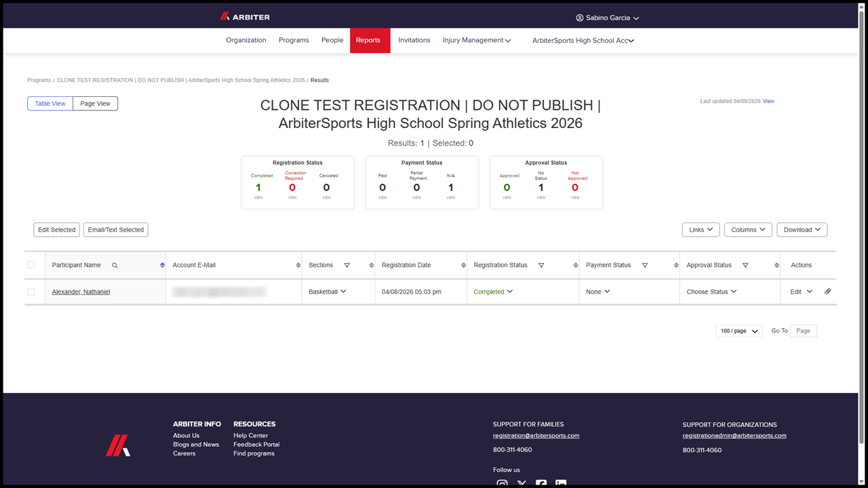Open the Edit actions dropdown
Screen dimensions: 868x488
pyautogui.click(x=801, y=292)
